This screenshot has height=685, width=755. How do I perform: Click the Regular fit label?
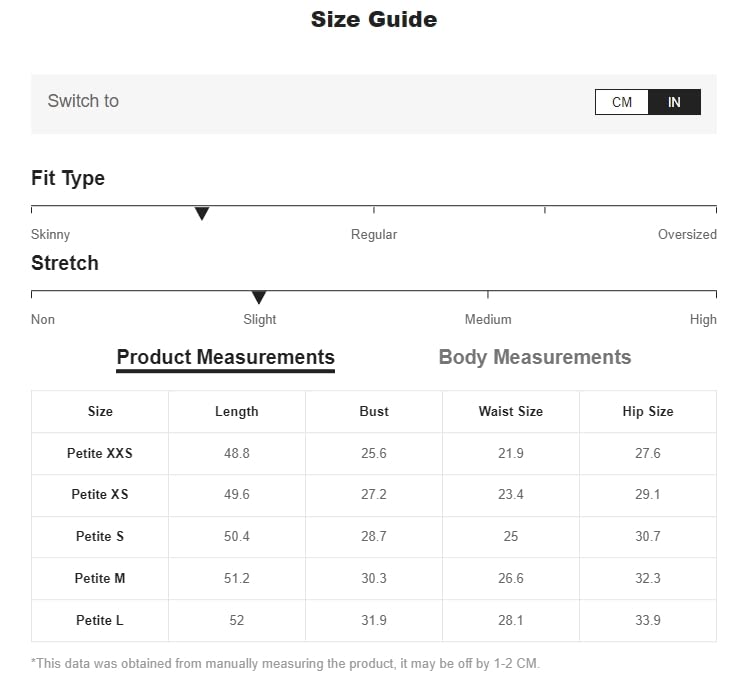click(374, 234)
